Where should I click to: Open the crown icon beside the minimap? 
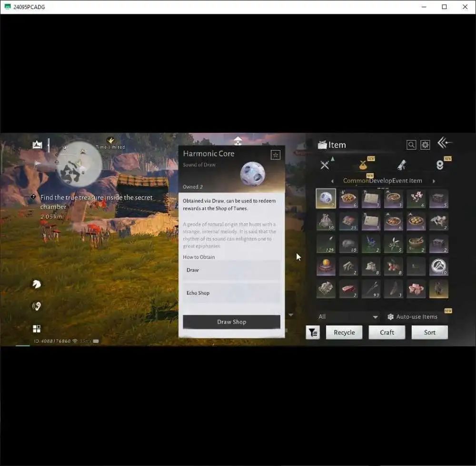pyautogui.click(x=37, y=144)
